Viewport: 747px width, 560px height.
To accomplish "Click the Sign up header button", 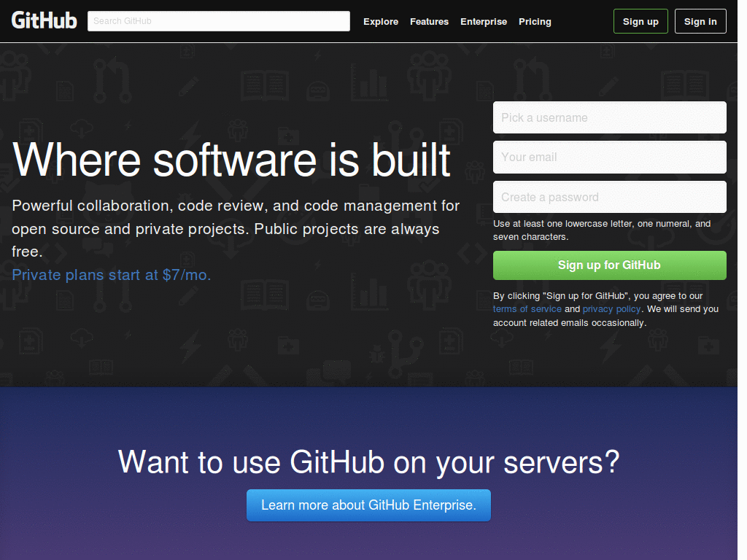I will (640, 21).
